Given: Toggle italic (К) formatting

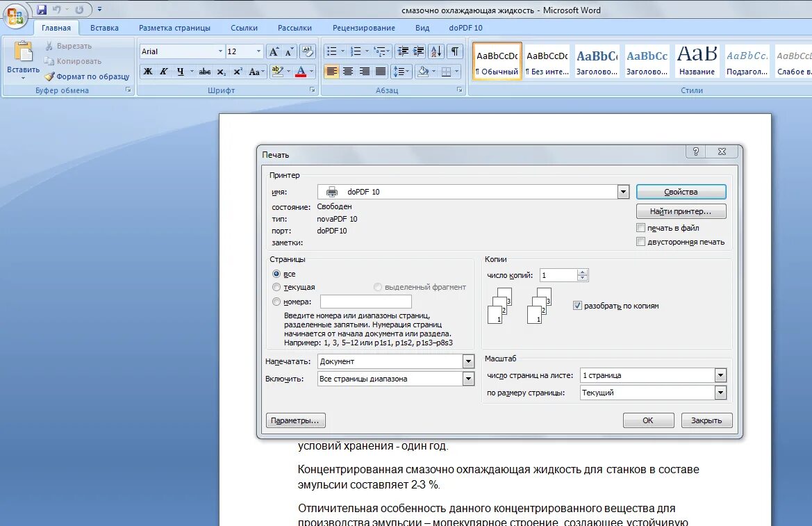Looking at the screenshot, I should [x=164, y=72].
